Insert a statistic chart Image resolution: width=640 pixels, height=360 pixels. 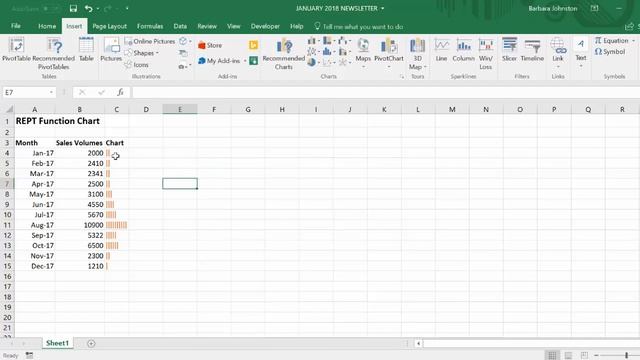tap(329, 52)
